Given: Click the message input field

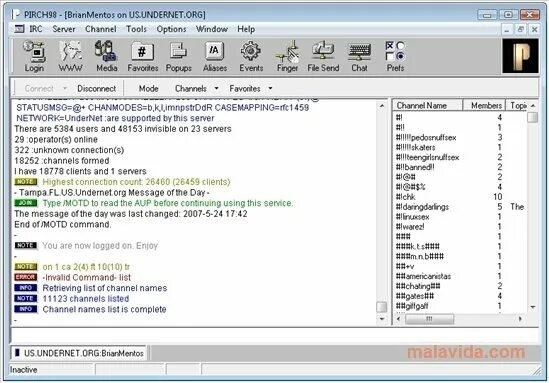Looking at the screenshot, I should [x=275, y=335].
